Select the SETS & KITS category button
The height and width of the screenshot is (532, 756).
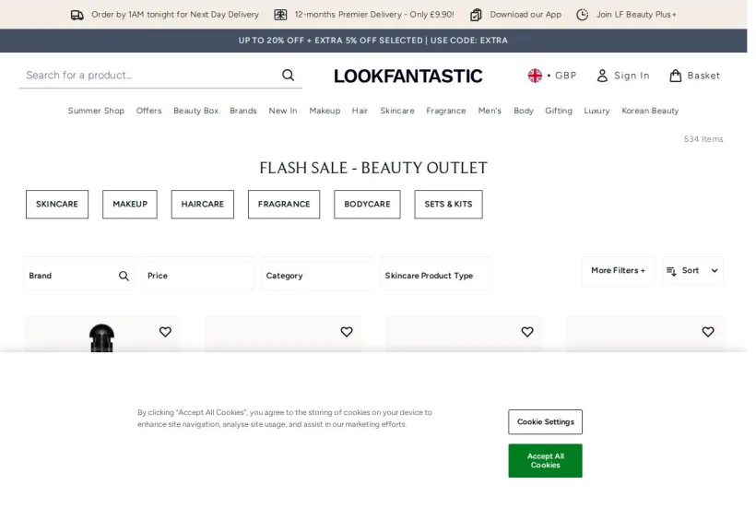tap(448, 204)
